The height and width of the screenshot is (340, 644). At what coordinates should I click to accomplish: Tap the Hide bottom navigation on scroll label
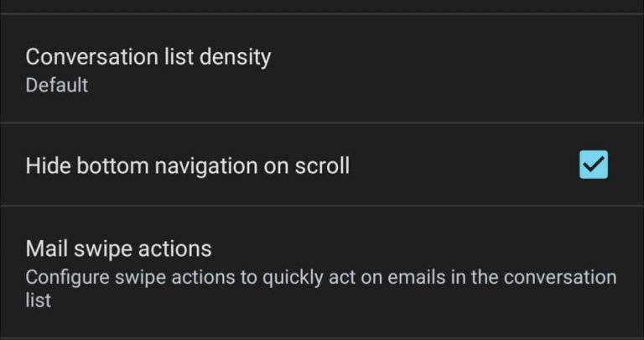[187, 165]
